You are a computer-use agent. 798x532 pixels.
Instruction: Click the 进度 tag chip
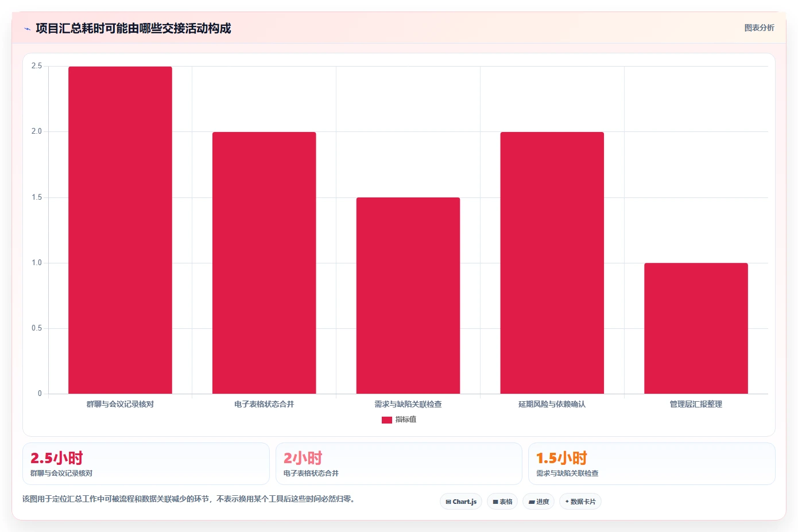coord(539,502)
